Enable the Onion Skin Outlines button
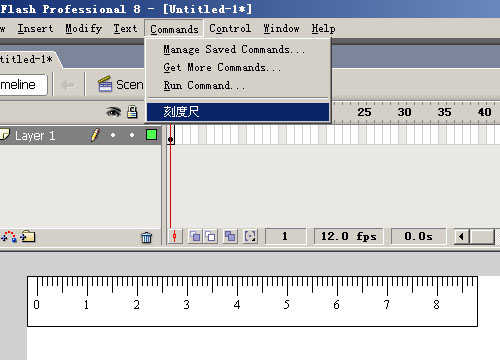 tap(210, 237)
